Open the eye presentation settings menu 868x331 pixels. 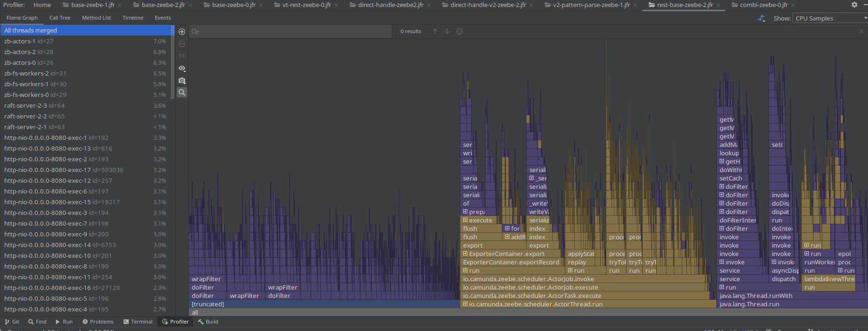click(x=182, y=68)
